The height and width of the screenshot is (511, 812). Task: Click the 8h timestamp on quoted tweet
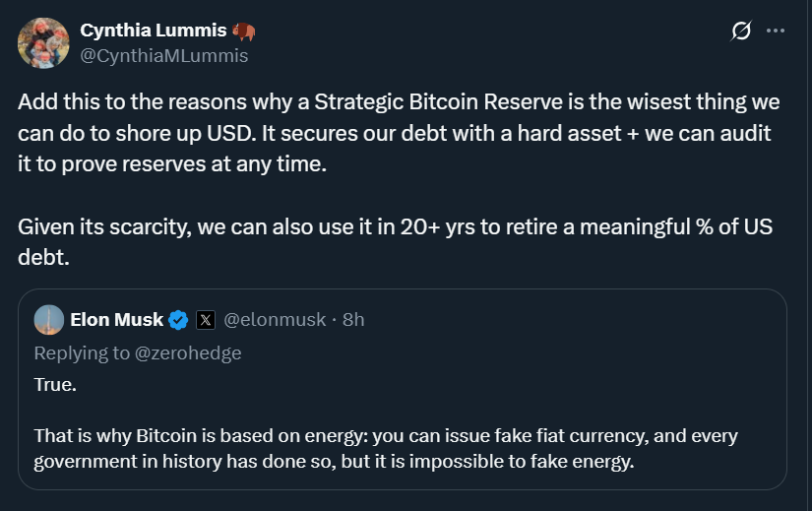[x=352, y=319]
